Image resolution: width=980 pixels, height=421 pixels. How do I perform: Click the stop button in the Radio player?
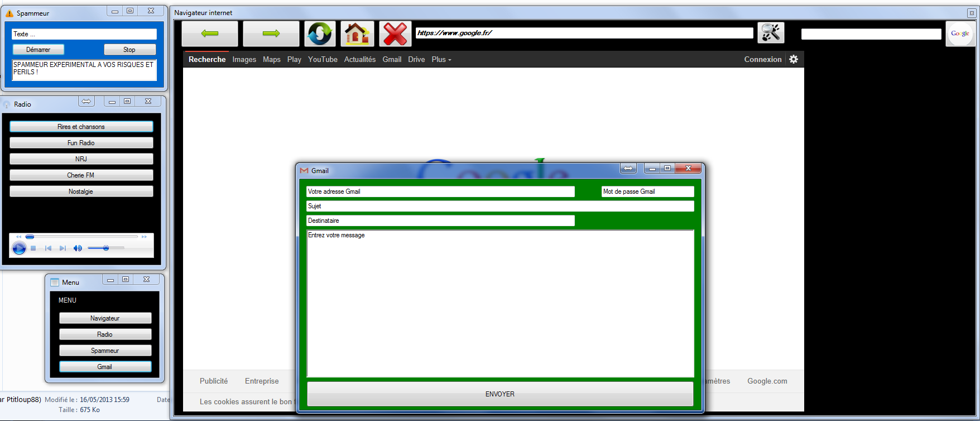33,248
